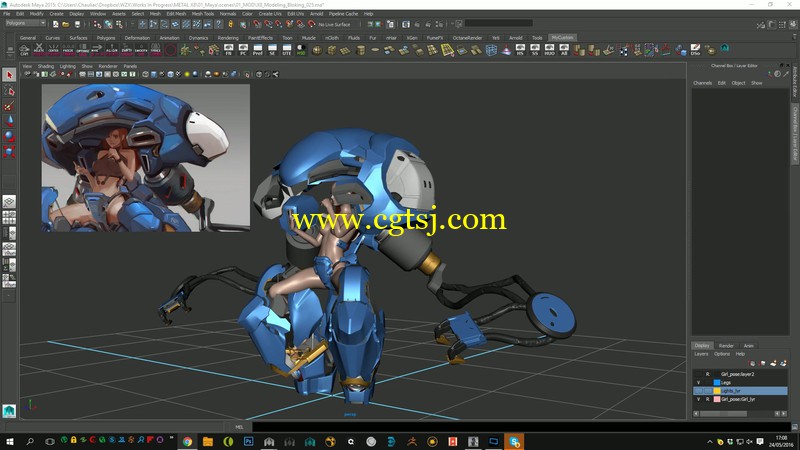Open the Create UVs menu
This screenshot has height=450, width=800.
[x=270, y=14]
